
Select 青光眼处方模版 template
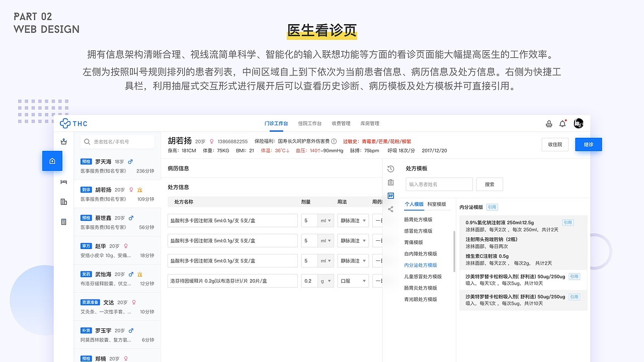coord(421,299)
